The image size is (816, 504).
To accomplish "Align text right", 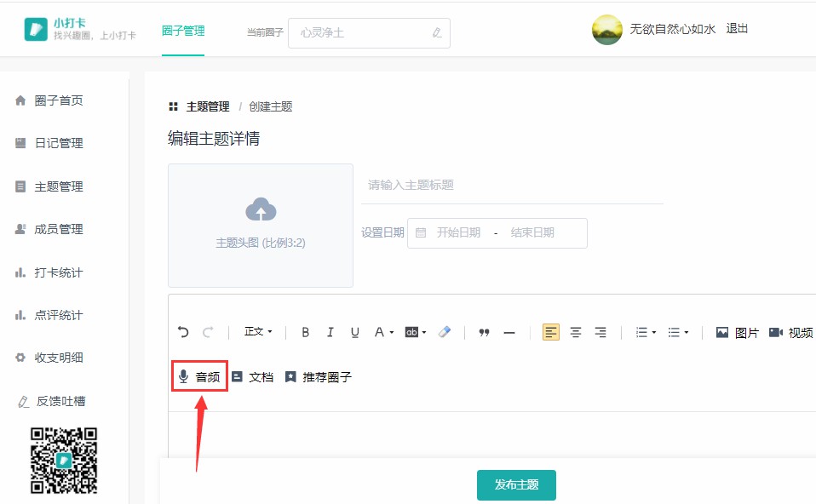I will [601, 332].
